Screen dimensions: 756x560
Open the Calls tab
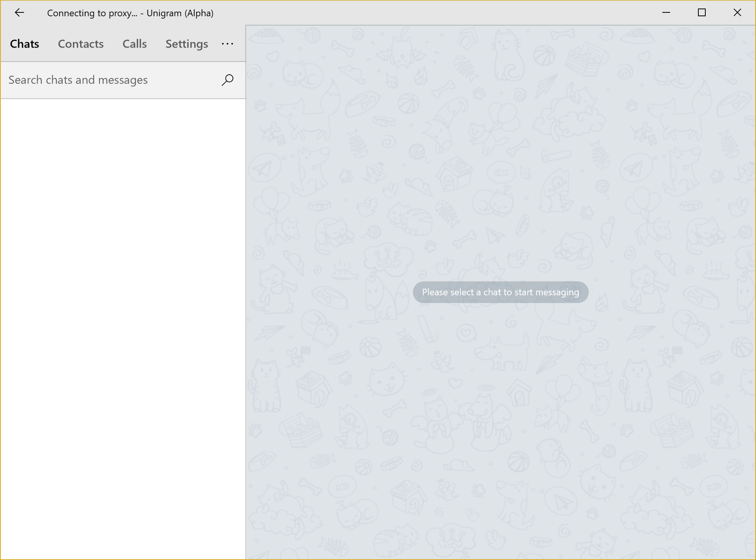click(x=134, y=44)
